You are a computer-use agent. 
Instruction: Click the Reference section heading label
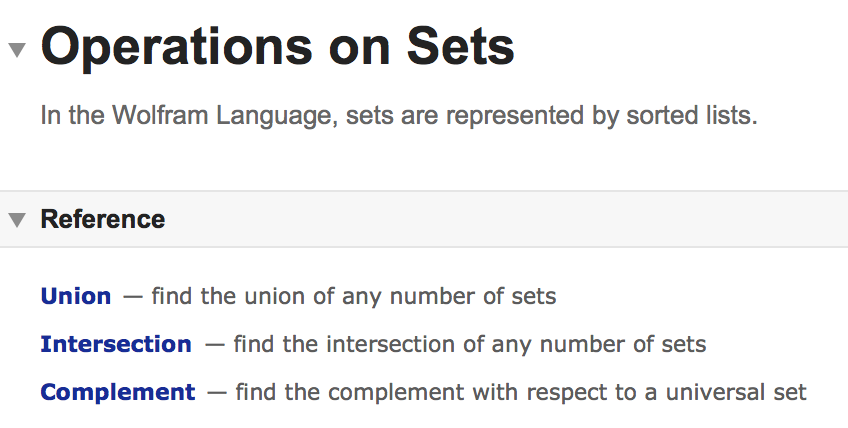(103, 219)
